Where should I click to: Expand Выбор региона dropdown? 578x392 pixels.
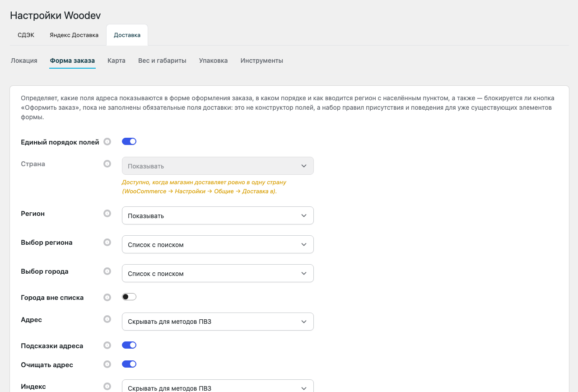point(218,244)
